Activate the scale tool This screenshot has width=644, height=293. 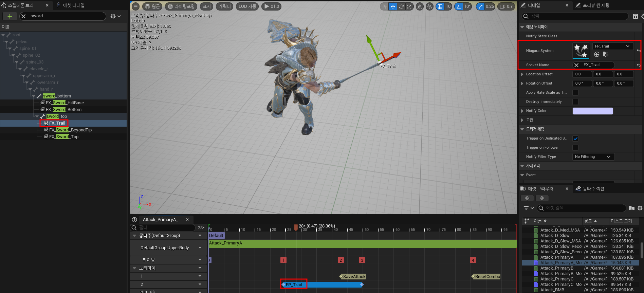[x=409, y=6]
